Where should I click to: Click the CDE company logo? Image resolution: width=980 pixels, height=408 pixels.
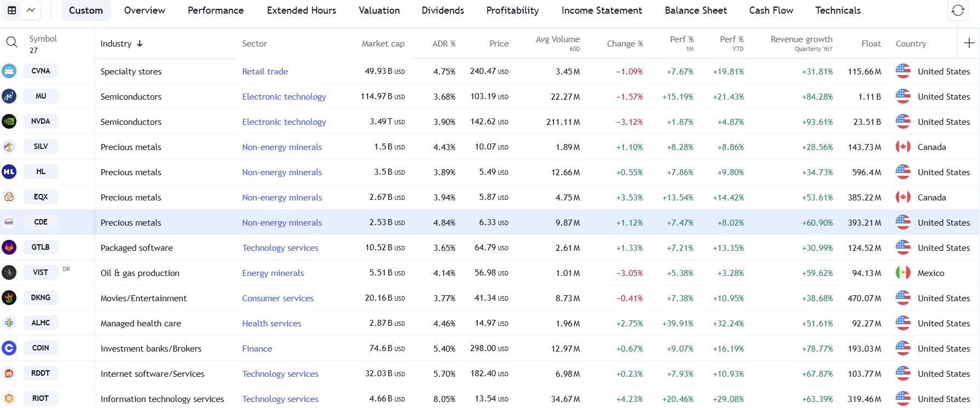click(x=9, y=222)
